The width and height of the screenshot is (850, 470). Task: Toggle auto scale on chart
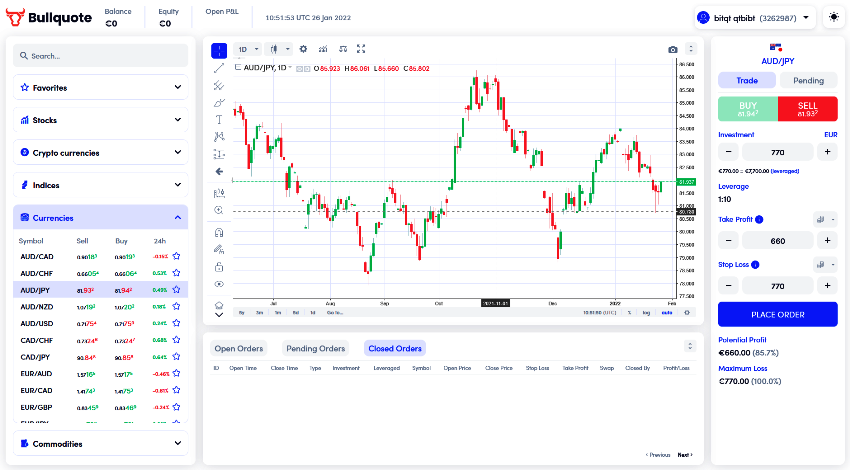667,313
